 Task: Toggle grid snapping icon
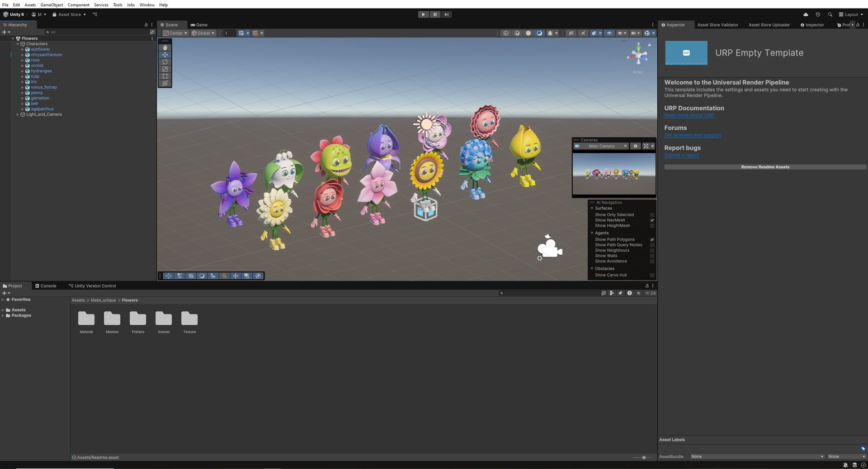pyautogui.click(x=255, y=33)
